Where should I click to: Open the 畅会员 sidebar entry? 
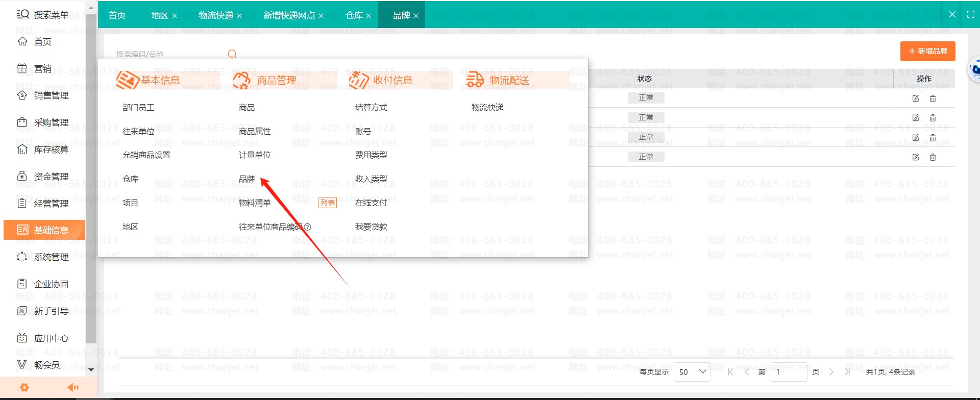(39, 365)
